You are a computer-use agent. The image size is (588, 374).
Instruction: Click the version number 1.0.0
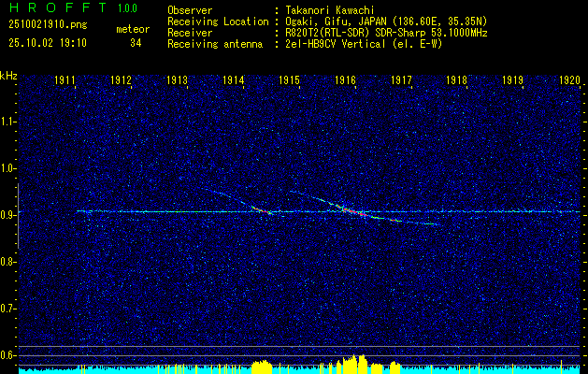tap(127, 8)
